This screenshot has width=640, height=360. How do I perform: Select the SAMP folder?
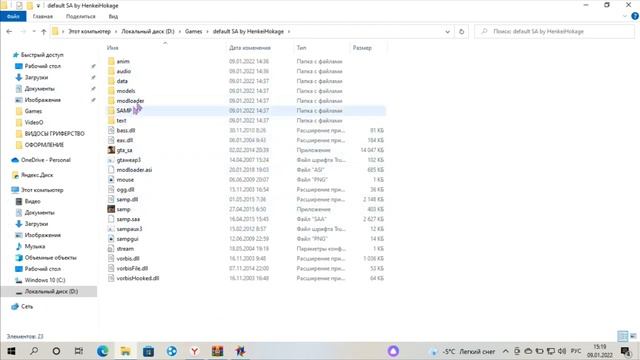(x=124, y=111)
